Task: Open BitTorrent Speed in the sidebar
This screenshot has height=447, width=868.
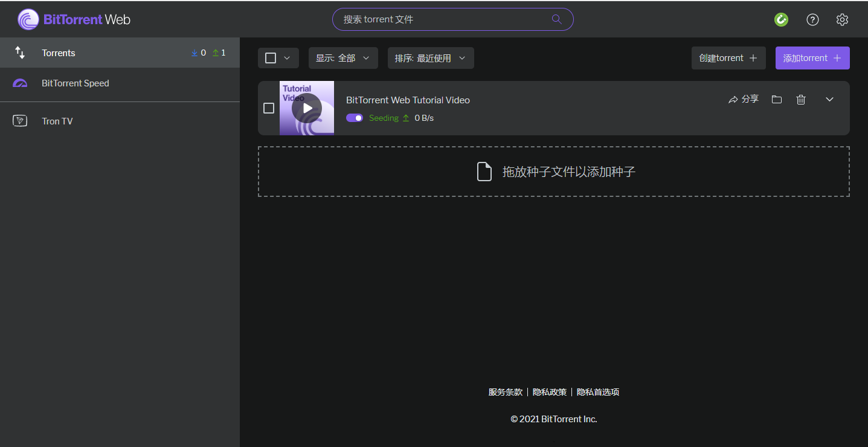Action: [75, 83]
